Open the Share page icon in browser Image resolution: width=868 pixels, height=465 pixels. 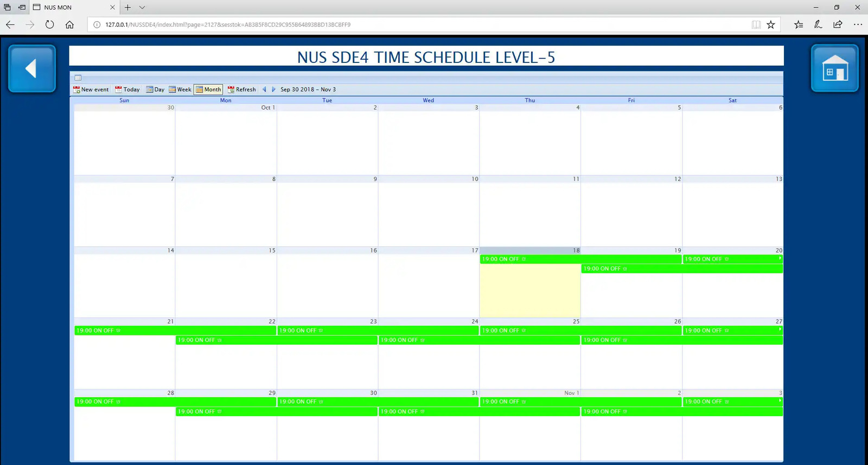[x=838, y=24]
